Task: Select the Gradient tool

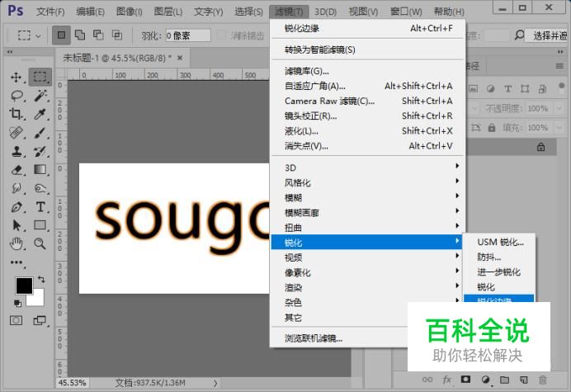Action: pyautogui.click(x=40, y=170)
